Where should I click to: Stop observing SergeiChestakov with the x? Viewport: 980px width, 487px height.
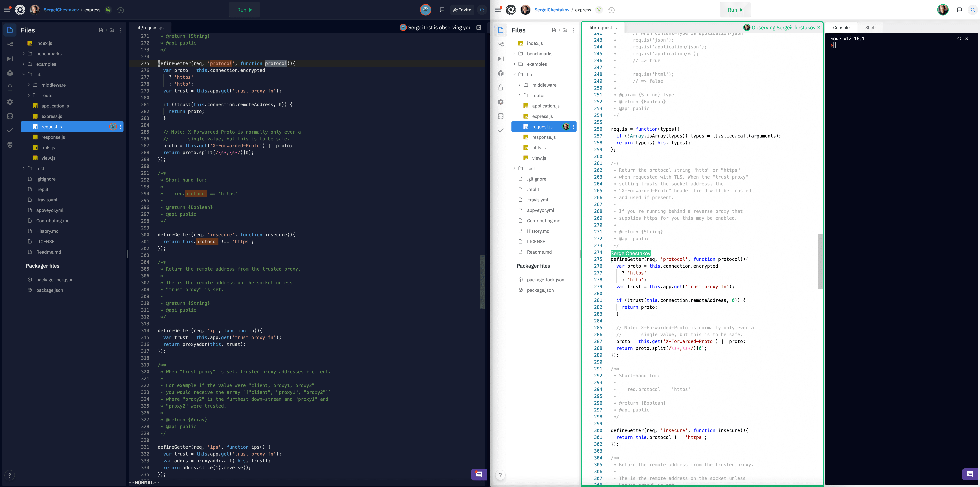(819, 27)
